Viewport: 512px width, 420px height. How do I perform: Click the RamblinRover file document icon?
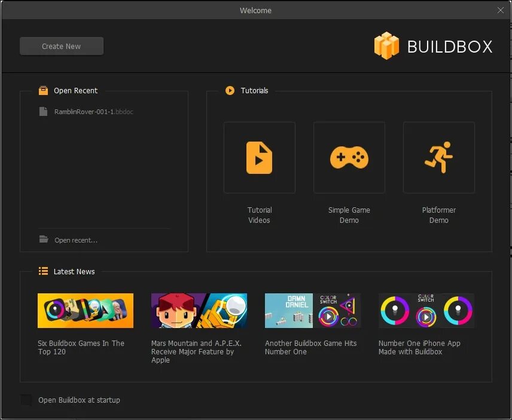(x=43, y=112)
